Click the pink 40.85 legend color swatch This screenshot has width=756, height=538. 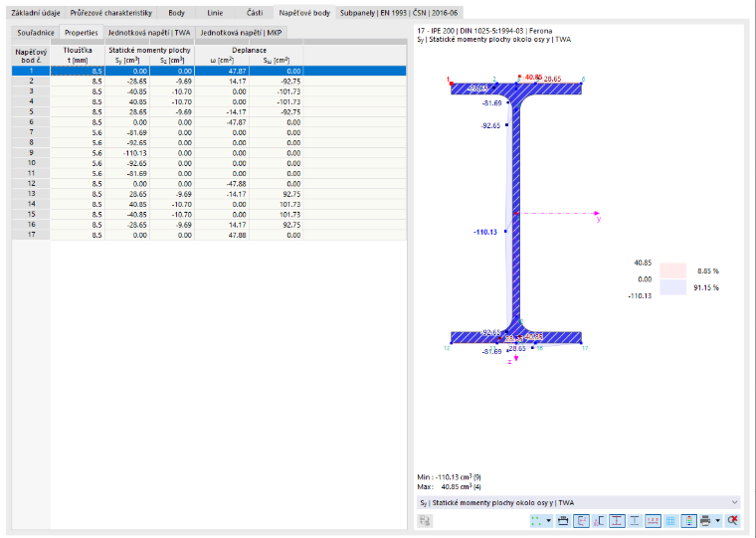(672, 270)
